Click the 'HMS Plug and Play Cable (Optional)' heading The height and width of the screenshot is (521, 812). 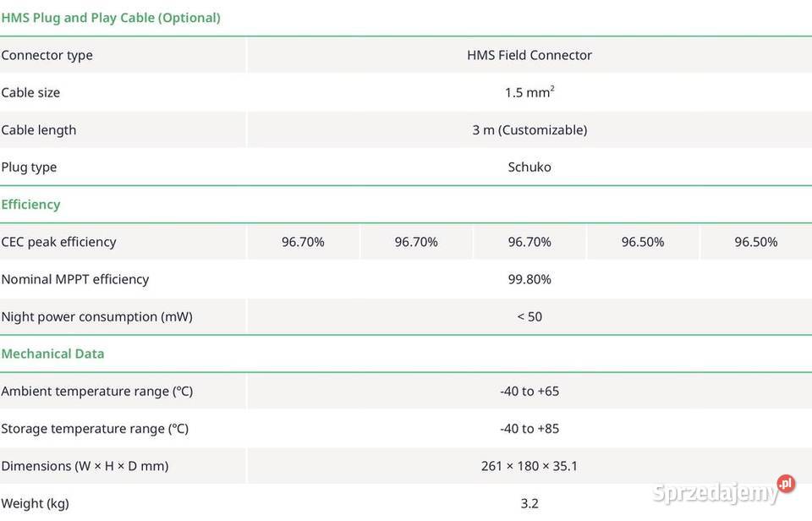click(111, 18)
